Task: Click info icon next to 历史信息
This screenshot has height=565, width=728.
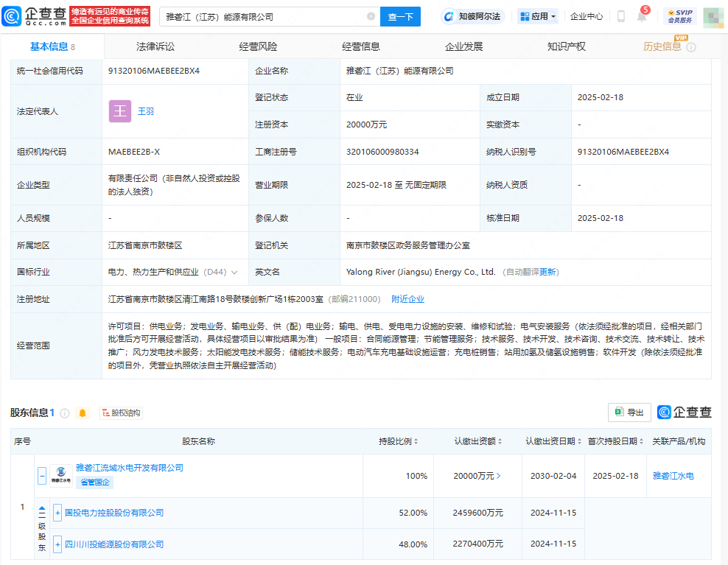Action: (691, 47)
